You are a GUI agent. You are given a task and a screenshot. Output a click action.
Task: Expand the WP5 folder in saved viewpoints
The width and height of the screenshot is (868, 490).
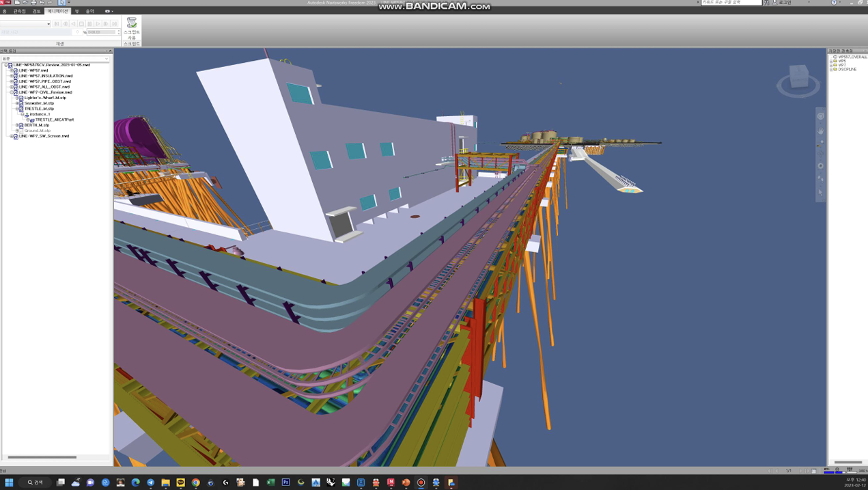pyautogui.click(x=831, y=61)
